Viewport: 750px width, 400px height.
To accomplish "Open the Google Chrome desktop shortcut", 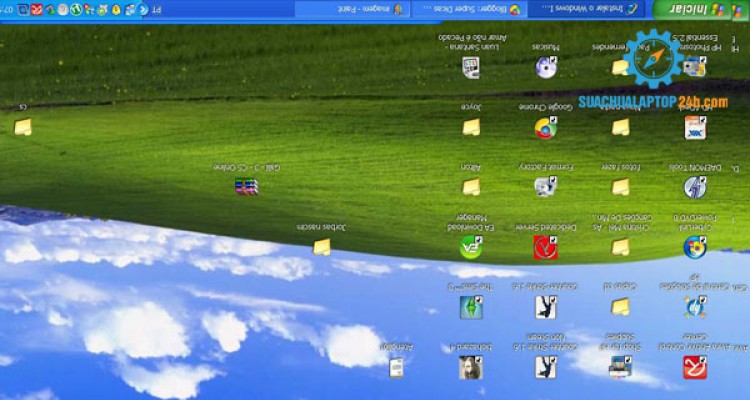I will (x=545, y=127).
